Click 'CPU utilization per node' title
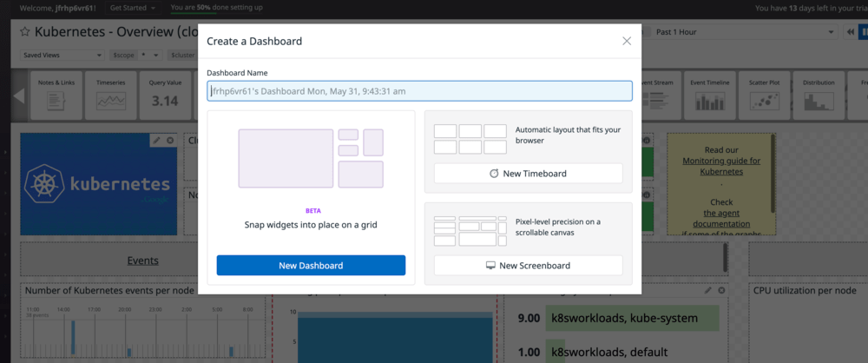 [x=805, y=290]
